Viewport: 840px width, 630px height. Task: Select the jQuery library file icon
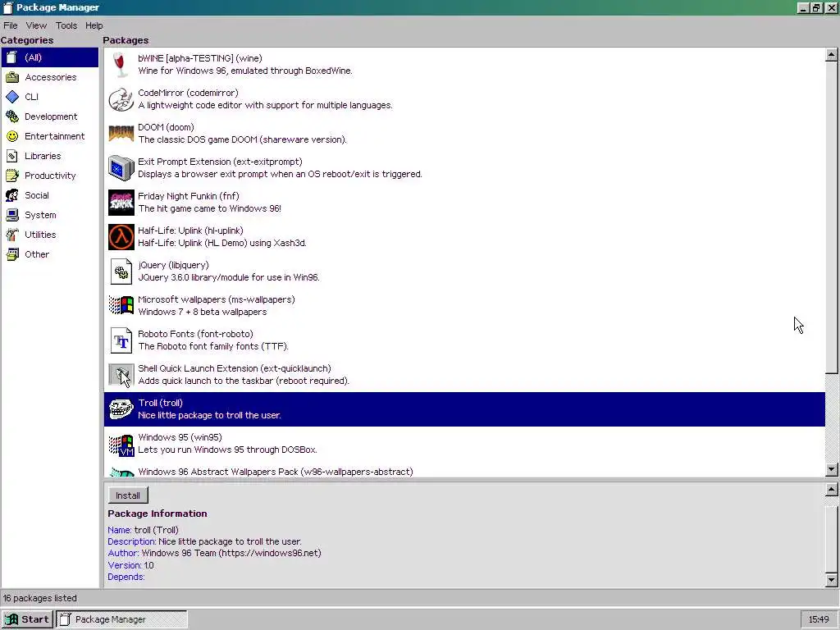(x=121, y=272)
